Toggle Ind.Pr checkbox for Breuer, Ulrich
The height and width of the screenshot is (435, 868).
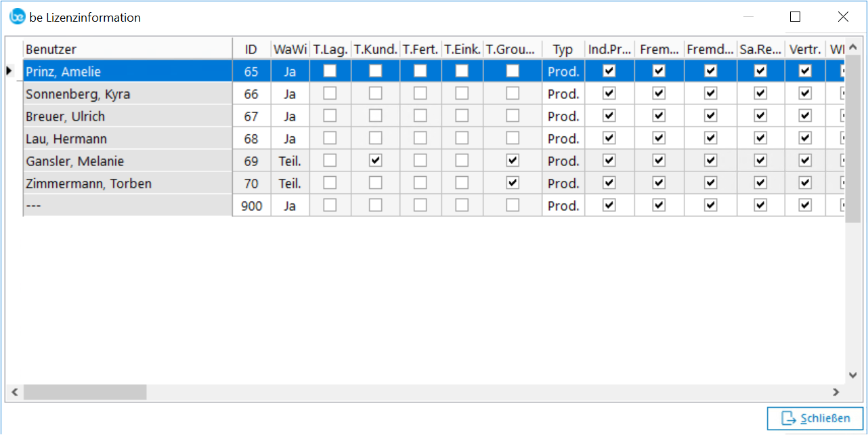point(609,116)
